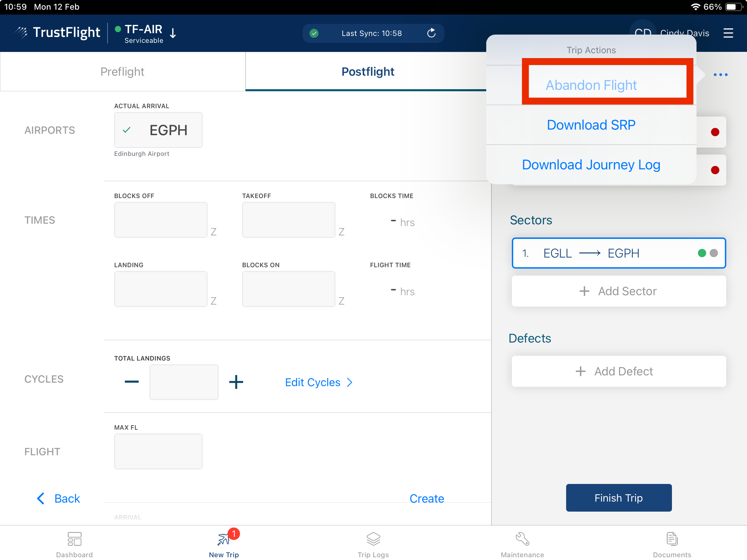The height and width of the screenshot is (560, 747).
Task: Click the Blocks Off time field
Action: (161, 220)
